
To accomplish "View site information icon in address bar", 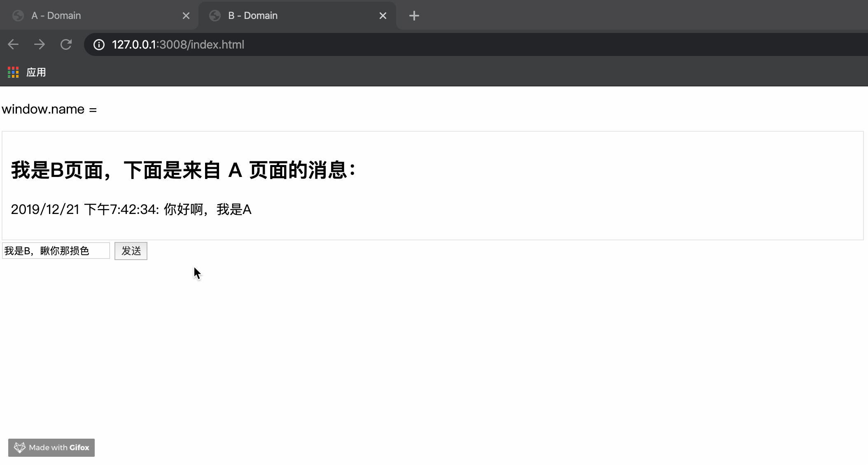I will tap(99, 44).
